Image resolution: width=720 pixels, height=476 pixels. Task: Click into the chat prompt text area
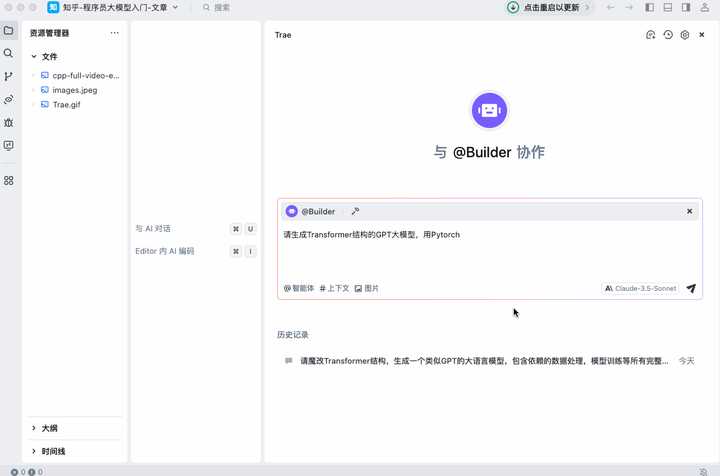pos(489,250)
